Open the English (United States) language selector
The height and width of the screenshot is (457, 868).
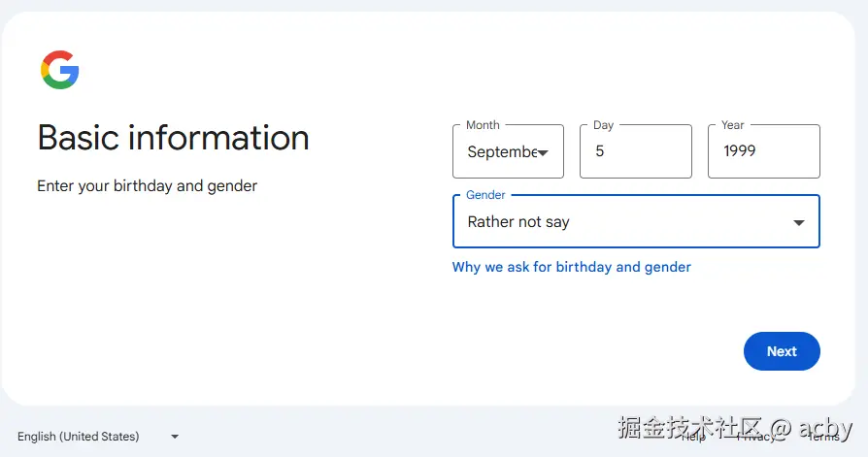[79, 437]
